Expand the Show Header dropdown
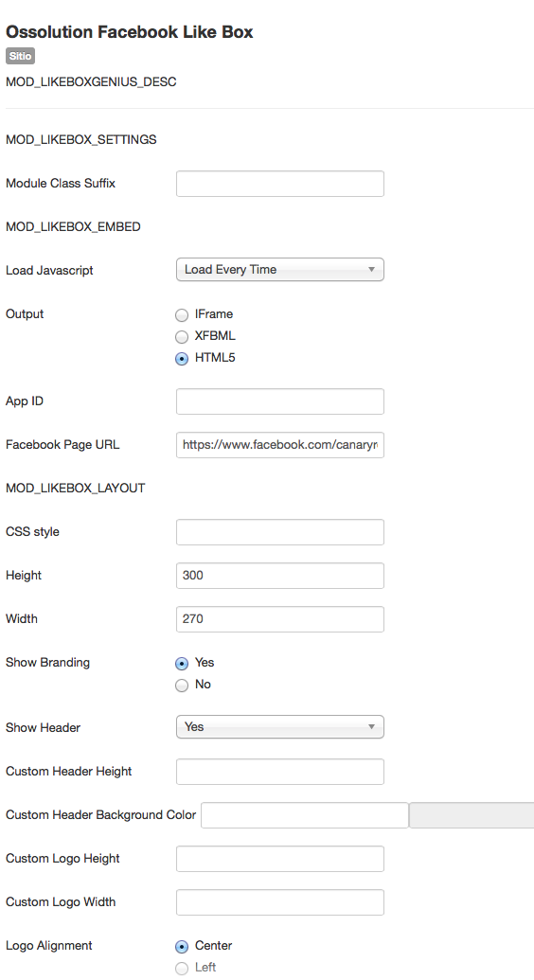534x980 pixels. point(280,727)
